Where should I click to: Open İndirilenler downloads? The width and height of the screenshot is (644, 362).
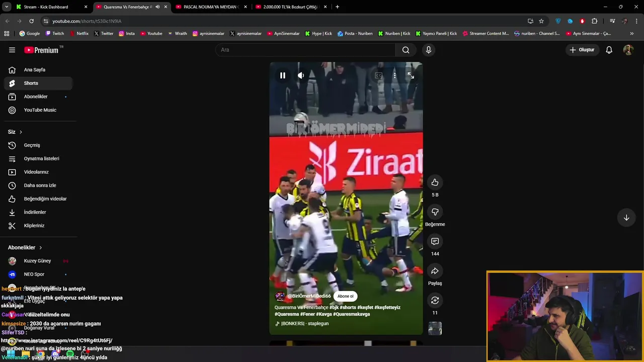click(x=38, y=212)
